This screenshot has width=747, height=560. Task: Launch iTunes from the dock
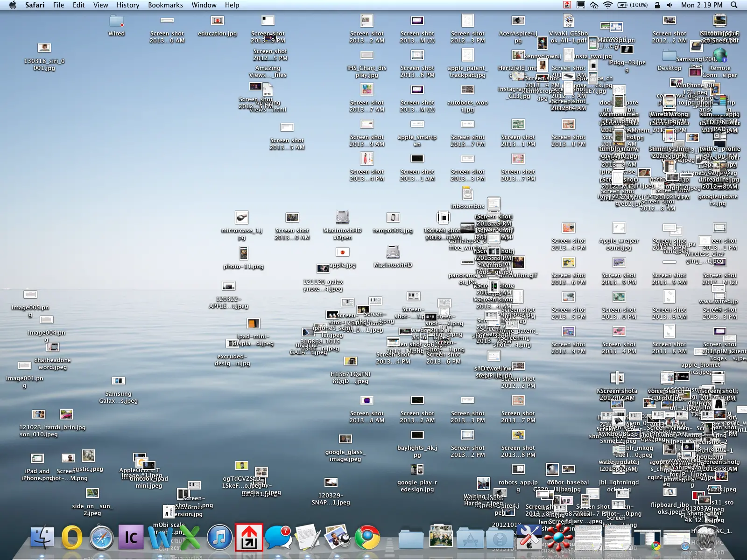coord(219,538)
